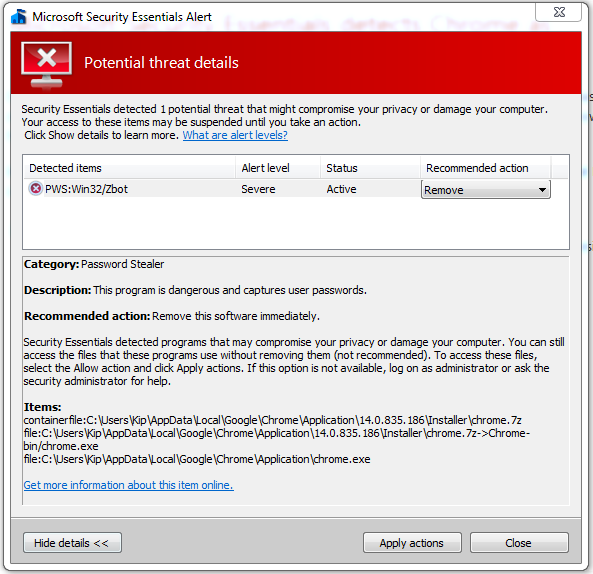This screenshot has width=593, height=574.
Task: Click the Severe alert level cell
Action: 258,189
